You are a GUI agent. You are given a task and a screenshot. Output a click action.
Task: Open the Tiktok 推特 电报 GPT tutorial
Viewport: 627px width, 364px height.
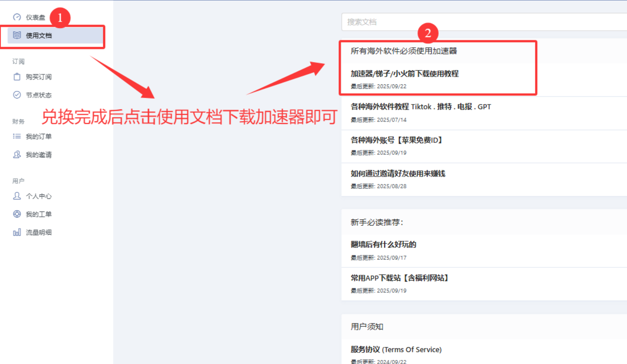point(420,107)
